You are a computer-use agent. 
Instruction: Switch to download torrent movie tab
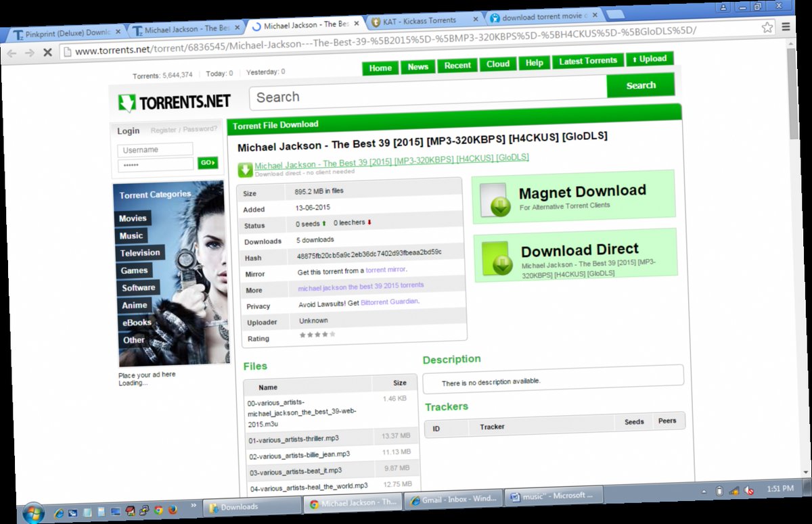[542, 18]
